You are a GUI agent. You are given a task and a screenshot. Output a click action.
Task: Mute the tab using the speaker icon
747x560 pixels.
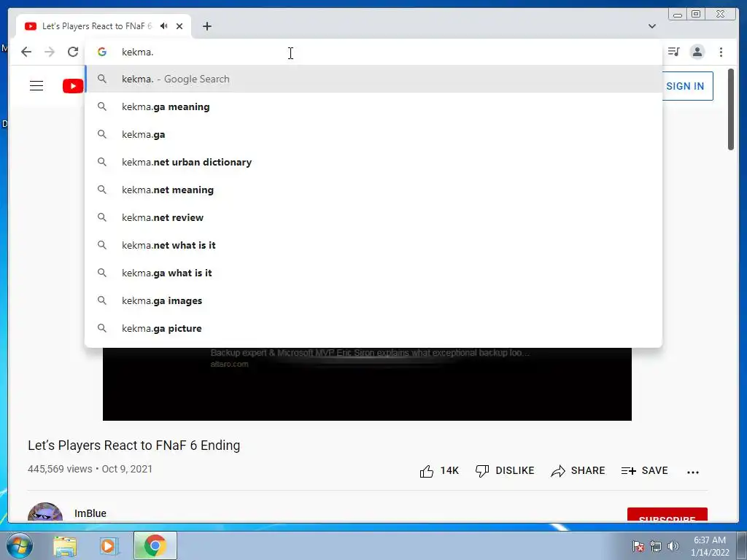tap(164, 26)
